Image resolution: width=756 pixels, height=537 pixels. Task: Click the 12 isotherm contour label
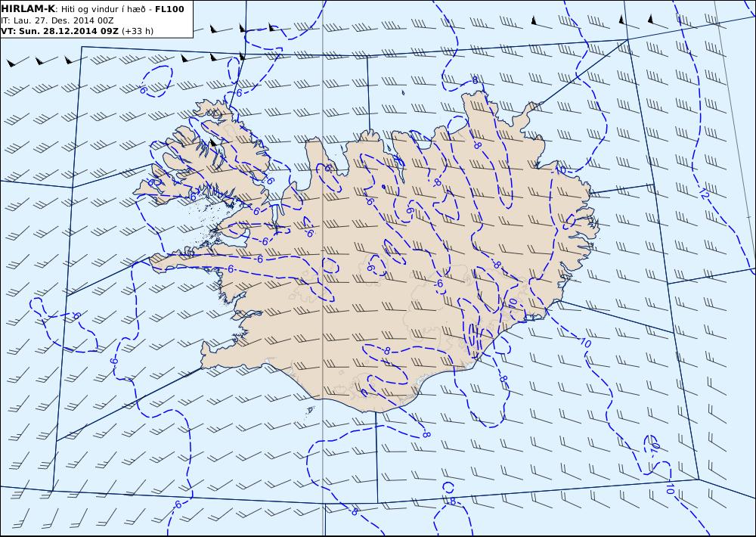[705, 194]
